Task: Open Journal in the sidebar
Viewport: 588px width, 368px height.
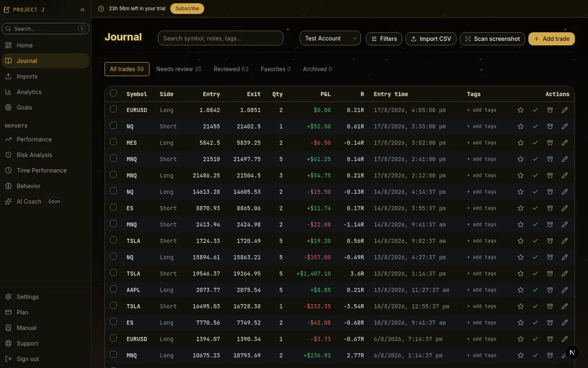Action: coord(45,61)
